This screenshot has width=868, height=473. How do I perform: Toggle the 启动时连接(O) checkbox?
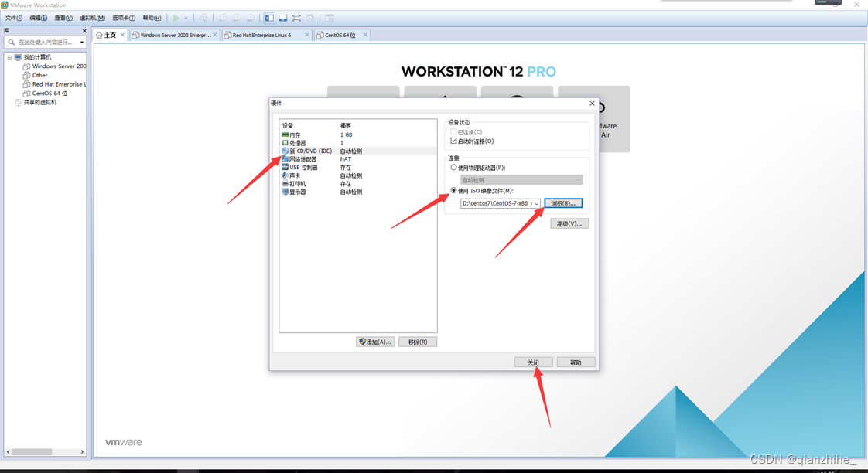453,141
